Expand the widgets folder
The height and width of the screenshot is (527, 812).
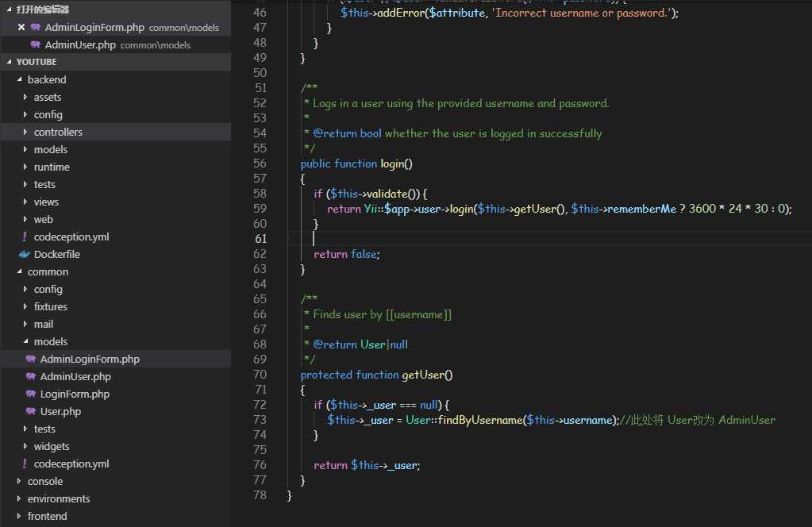pyautogui.click(x=25, y=446)
